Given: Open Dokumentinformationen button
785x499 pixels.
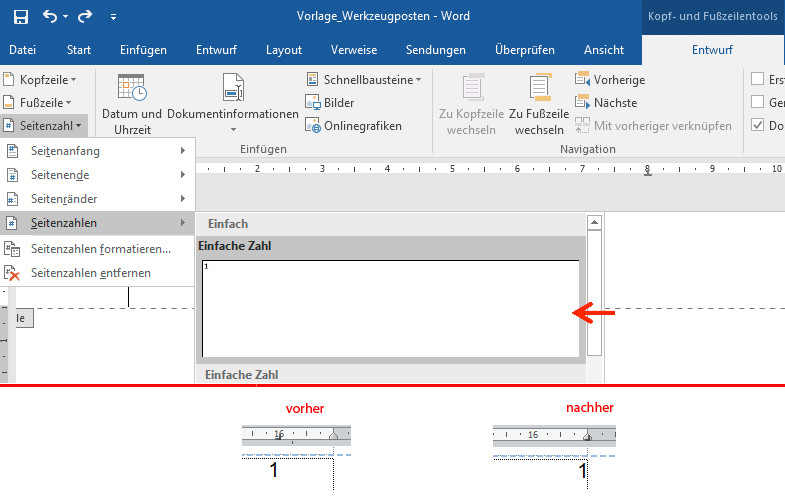Looking at the screenshot, I should pos(233,105).
